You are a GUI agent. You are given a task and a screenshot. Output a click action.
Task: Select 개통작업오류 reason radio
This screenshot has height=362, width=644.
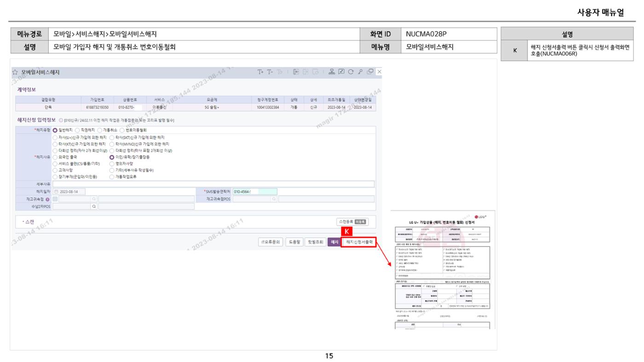[112, 176]
